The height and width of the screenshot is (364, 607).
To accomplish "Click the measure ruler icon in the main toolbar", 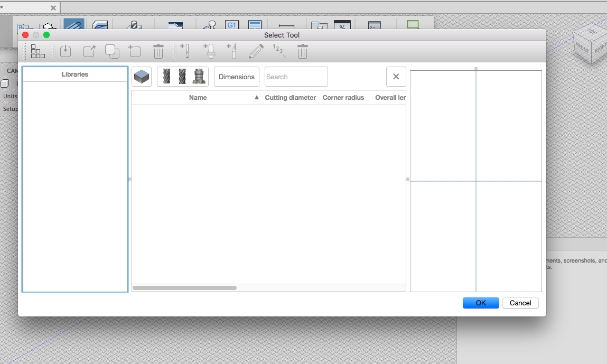I will click(286, 25).
